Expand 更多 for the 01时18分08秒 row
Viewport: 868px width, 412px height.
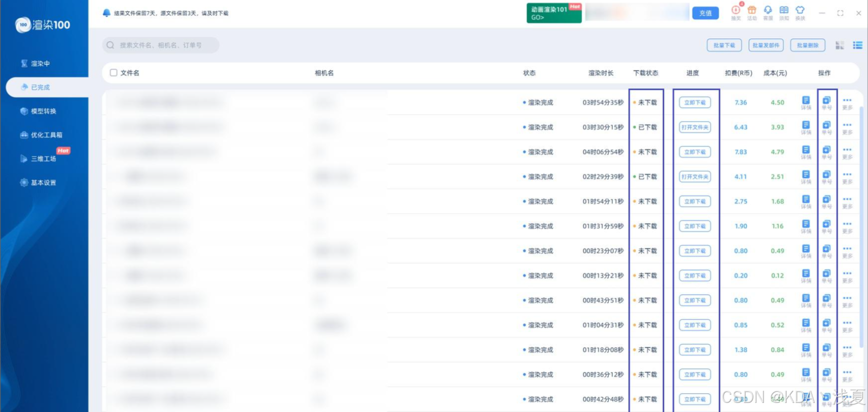tap(847, 350)
